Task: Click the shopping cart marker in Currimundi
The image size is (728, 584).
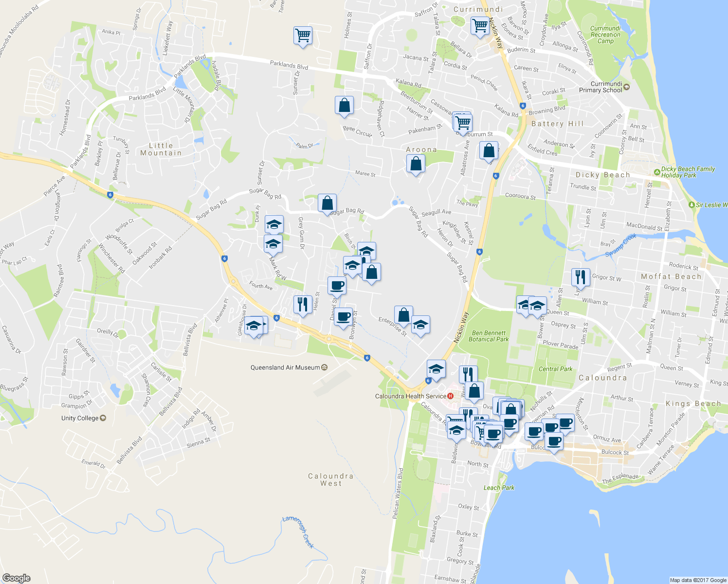Action: (x=480, y=25)
